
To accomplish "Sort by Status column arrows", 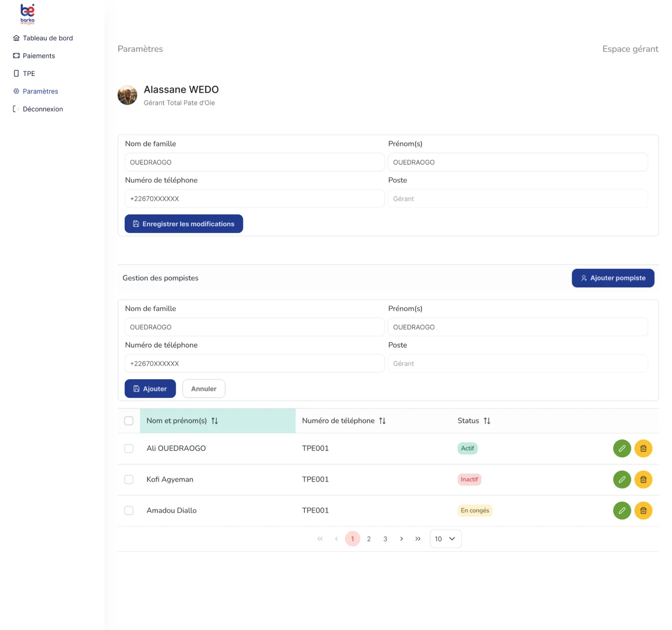I will 487,421.
